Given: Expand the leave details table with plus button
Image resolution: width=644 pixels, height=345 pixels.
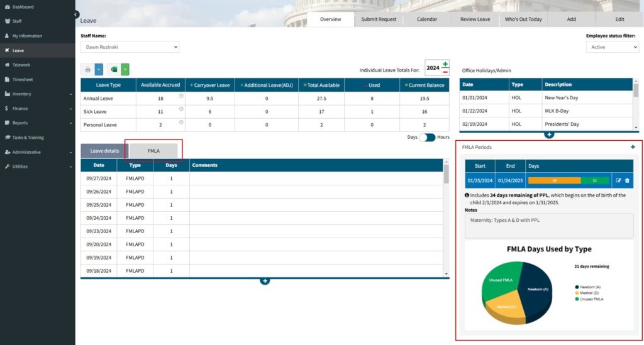Looking at the screenshot, I should [265, 280].
